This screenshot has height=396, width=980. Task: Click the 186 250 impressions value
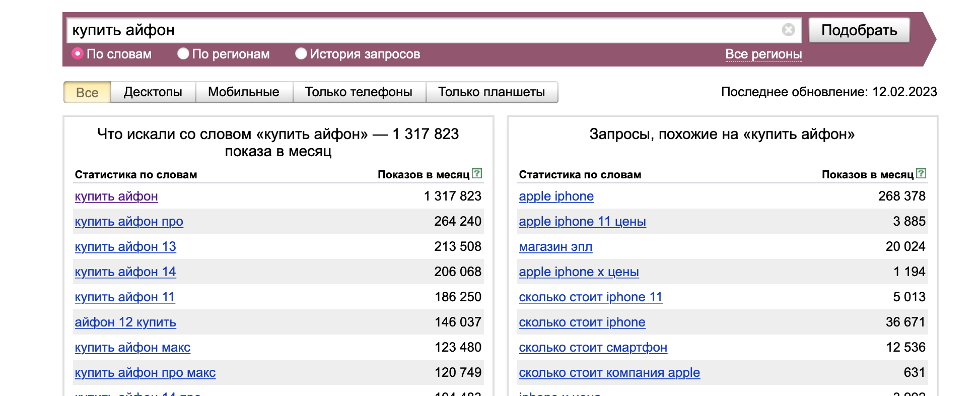(458, 297)
